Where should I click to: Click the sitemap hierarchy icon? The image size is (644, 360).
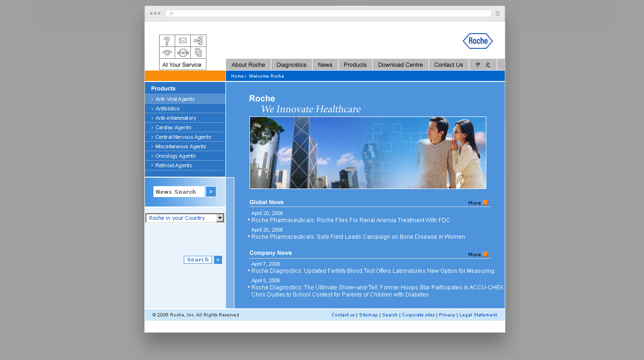198,41
